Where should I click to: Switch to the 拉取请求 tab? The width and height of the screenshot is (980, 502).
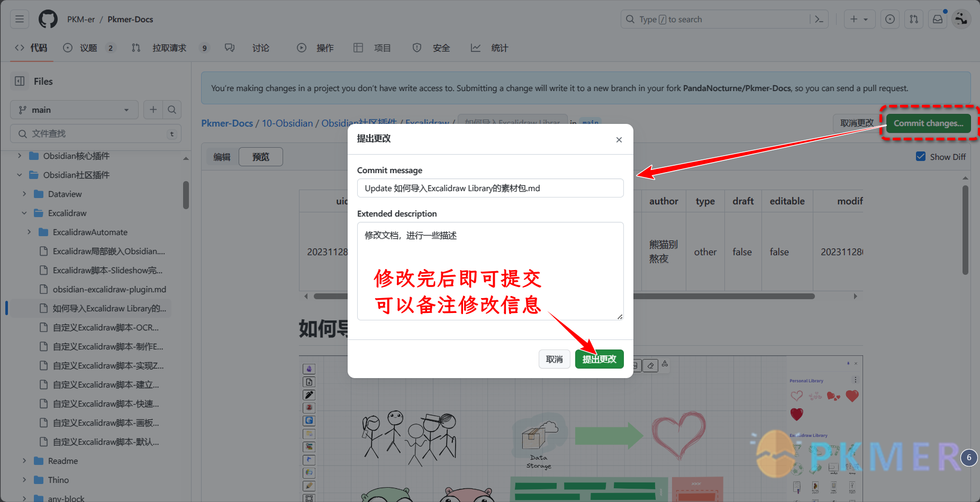pos(170,48)
